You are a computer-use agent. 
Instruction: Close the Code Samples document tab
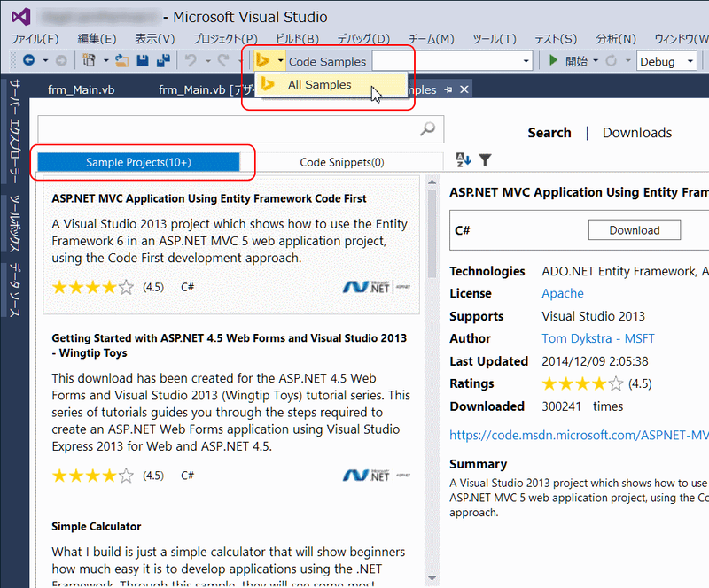click(464, 89)
